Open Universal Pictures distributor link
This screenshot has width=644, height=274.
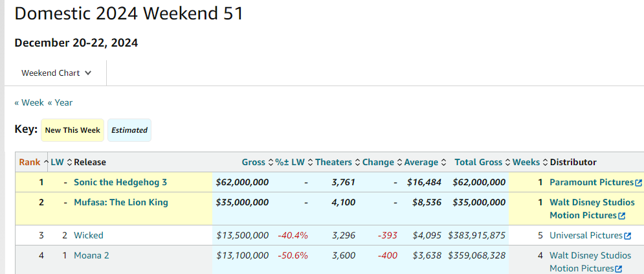(586, 235)
